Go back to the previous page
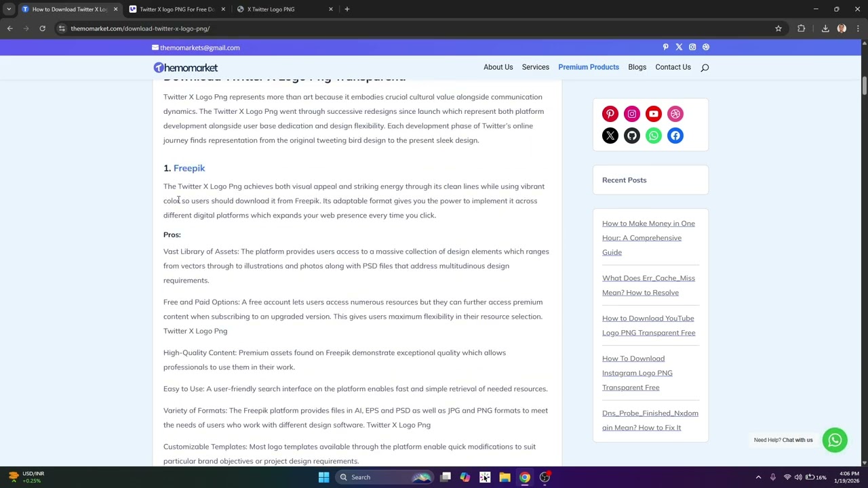868x488 pixels. pos(9,28)
